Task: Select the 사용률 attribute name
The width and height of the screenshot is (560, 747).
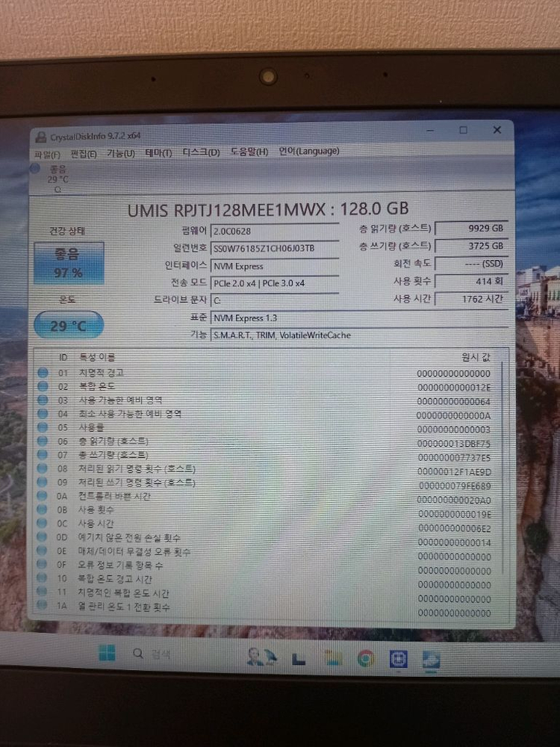Action: click(91, 427)
